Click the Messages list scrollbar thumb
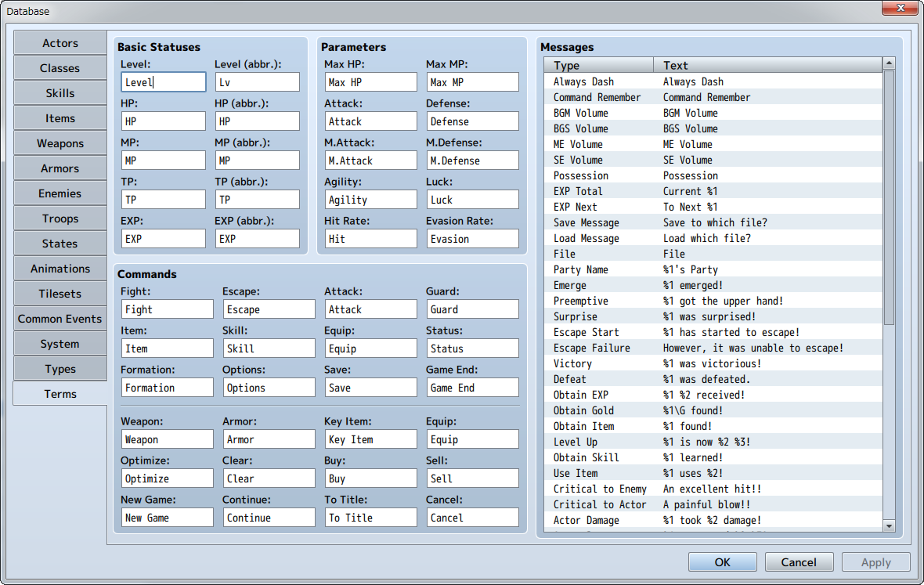This screenshot has height=585, width=924. pyautogui.click(x=889, y=196)
